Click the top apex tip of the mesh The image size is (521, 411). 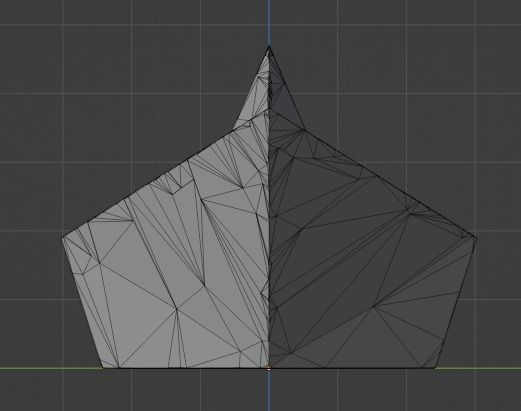pos(269,48)
